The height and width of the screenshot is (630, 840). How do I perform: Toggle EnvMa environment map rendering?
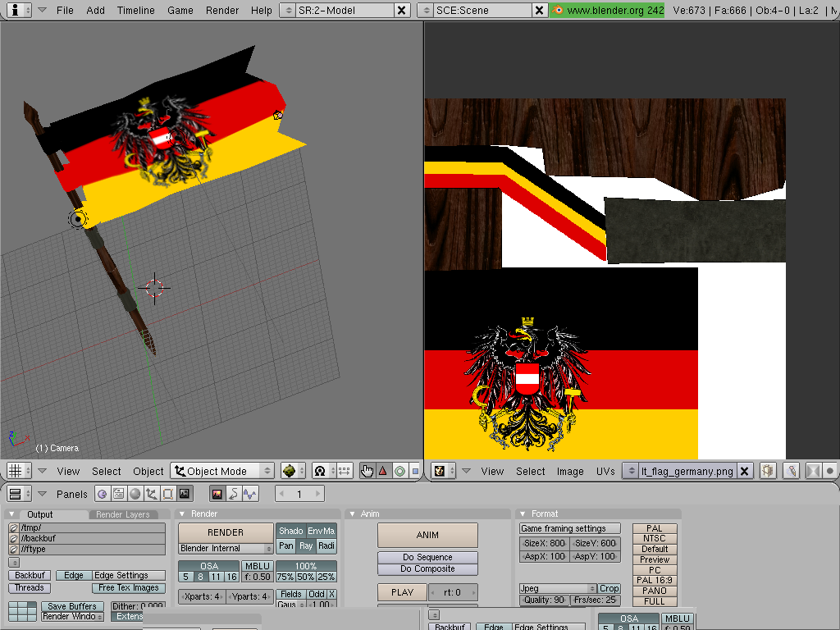[x=322, y=531]
